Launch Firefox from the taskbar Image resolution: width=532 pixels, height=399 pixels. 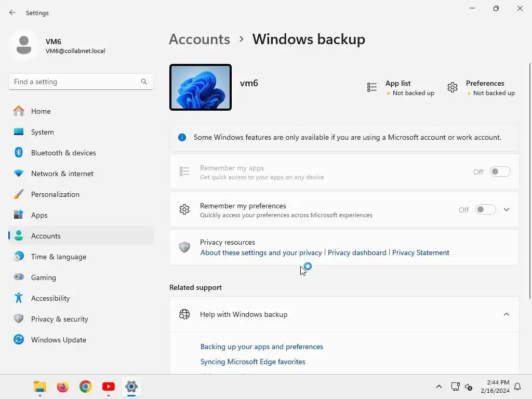63,387
